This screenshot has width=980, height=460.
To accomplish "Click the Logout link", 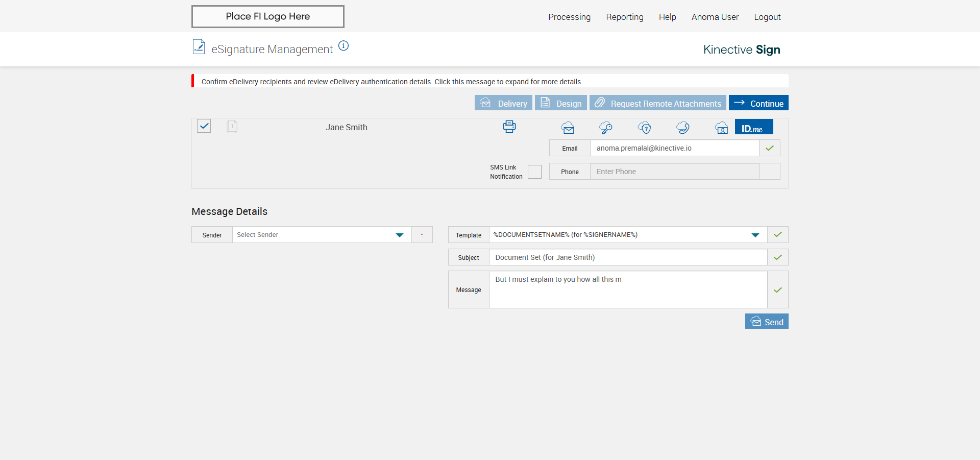I will pos(767,17).
